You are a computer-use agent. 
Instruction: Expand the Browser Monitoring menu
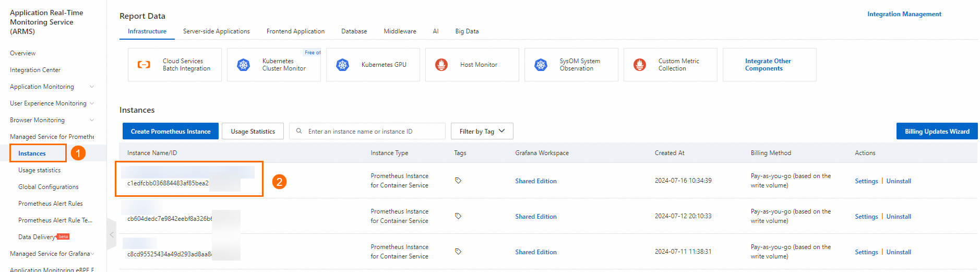[x=92, y=120]
